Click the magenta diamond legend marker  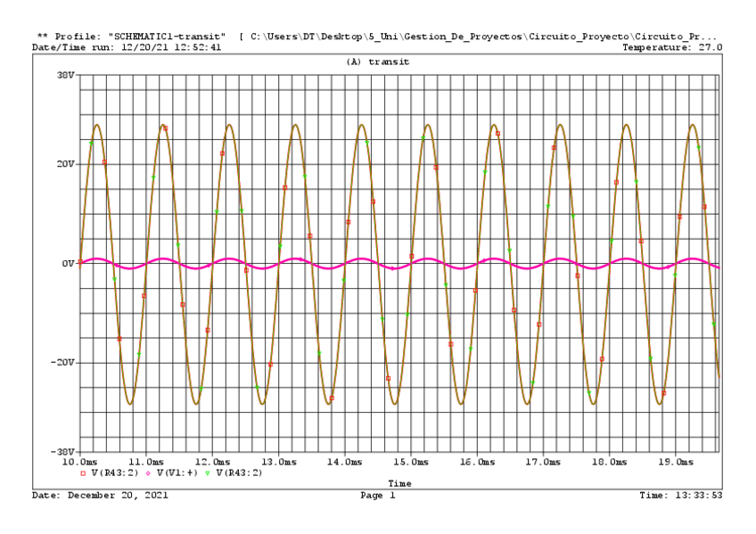click(147, 472)
